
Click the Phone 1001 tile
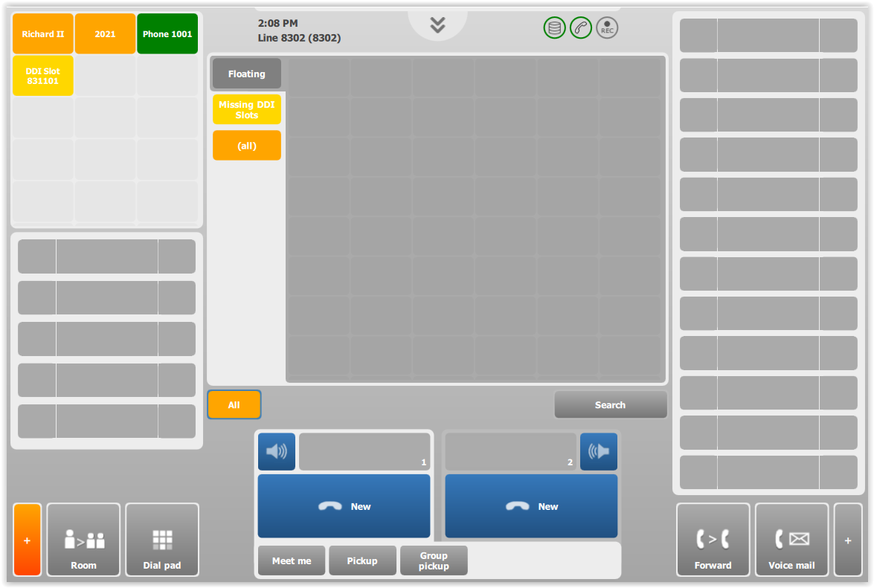click(167, 34)
